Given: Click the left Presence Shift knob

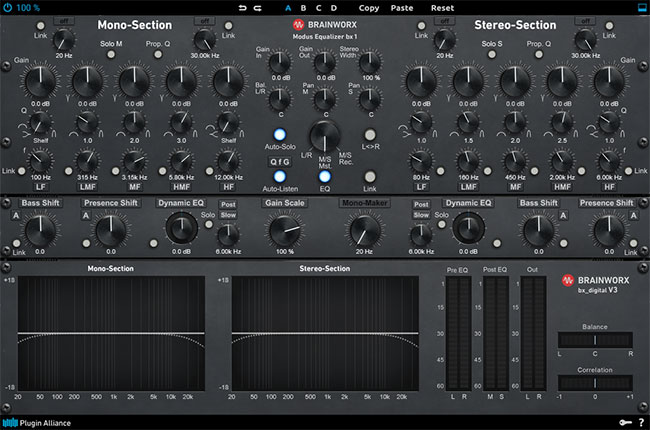Looking at the screenshot, I should (111, 231).
